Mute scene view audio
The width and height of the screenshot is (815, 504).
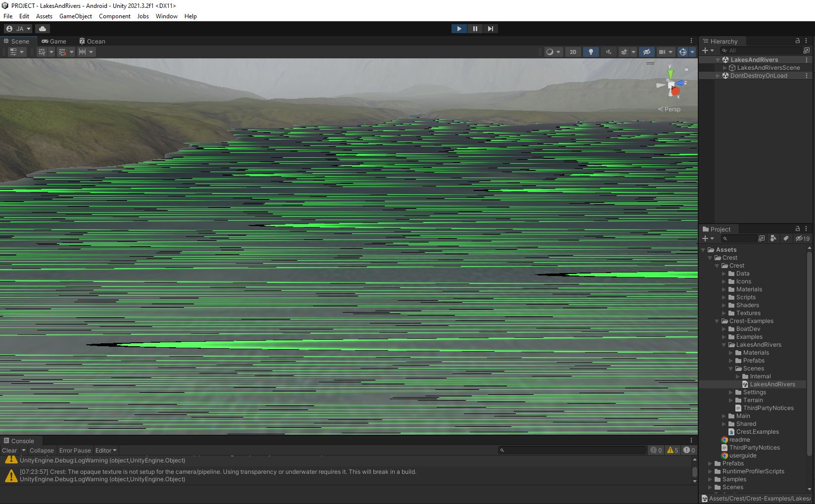[x=609, y=52]
